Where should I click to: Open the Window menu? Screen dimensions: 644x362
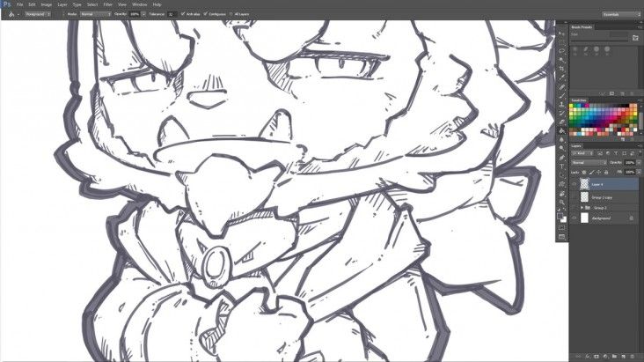[140, 4]
